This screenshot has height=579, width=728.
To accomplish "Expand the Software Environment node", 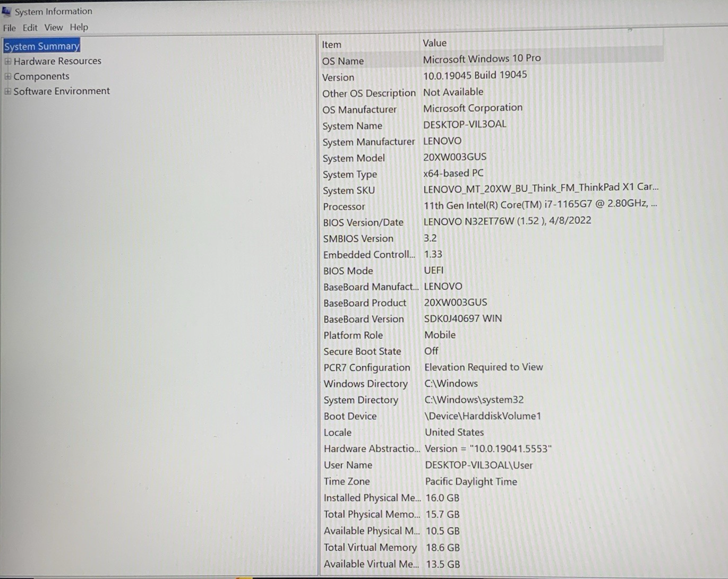I will pos(7,91).
